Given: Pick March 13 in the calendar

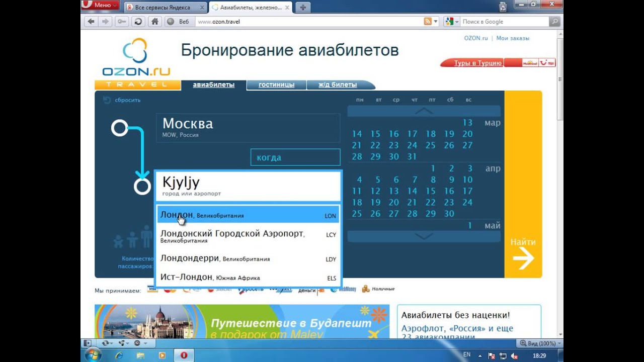Looking at the screenshot, I should tap(467, 123).
